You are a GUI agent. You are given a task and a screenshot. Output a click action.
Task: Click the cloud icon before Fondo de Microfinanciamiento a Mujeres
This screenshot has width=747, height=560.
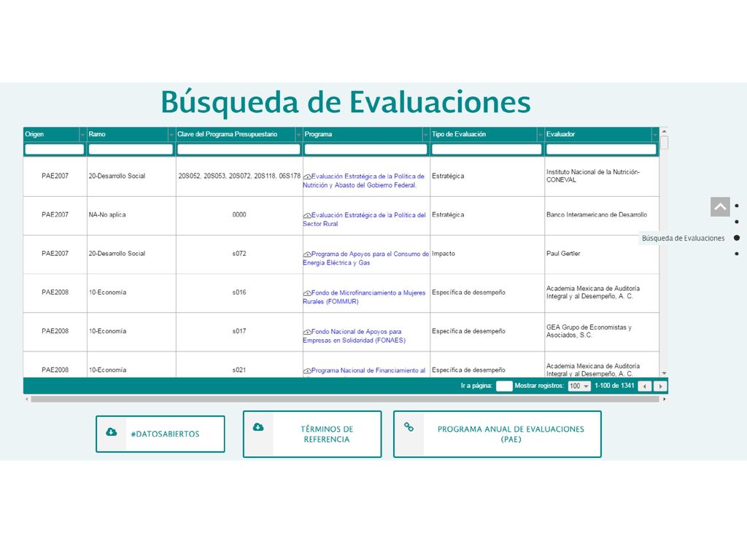307,293
